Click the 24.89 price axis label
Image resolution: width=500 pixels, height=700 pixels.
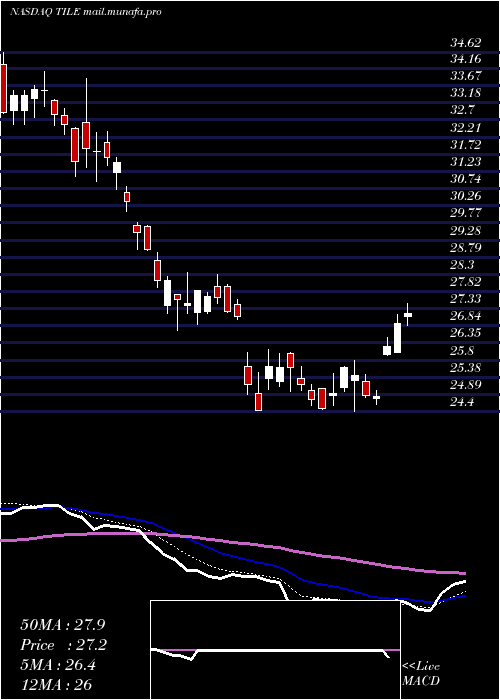(466, 385)
